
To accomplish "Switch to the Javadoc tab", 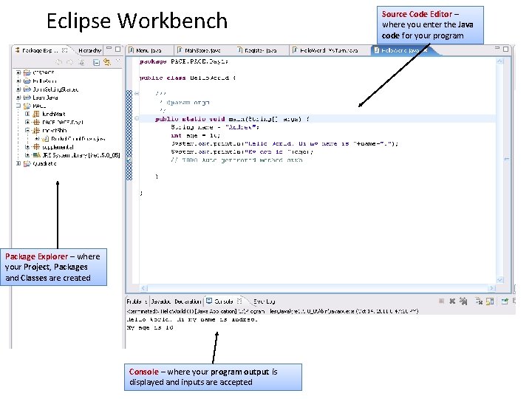I will click(161, 301).
